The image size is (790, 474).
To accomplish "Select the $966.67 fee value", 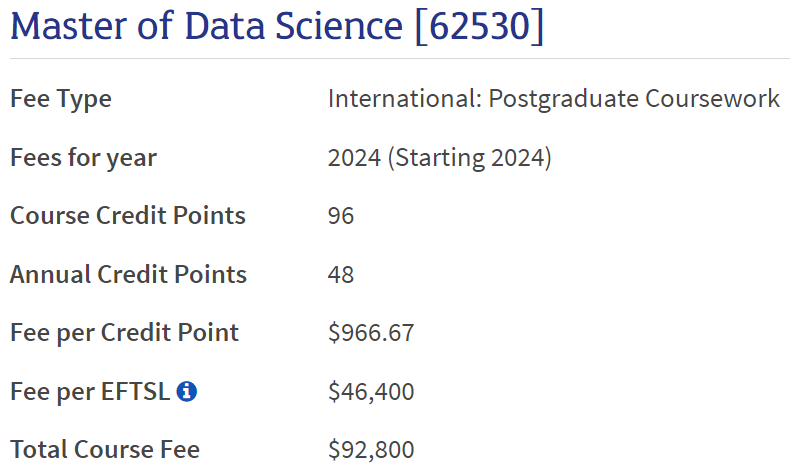I will click(x=371, y=333).
